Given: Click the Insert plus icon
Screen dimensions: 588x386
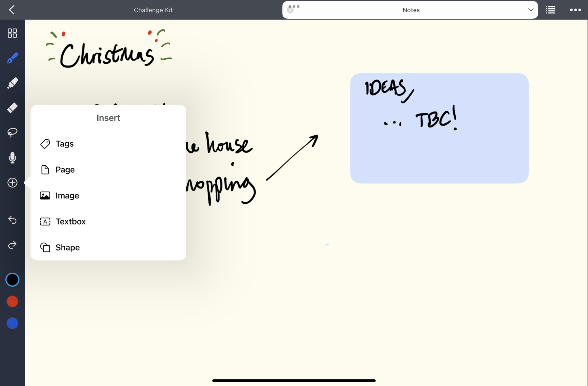Looking at the screenshot, I should coord(12,183).
